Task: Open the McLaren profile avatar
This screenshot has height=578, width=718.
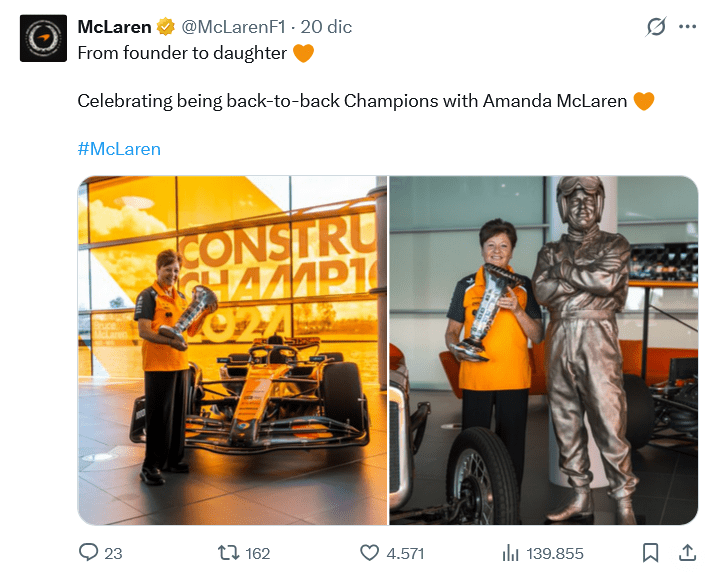Action: (44, 38)
